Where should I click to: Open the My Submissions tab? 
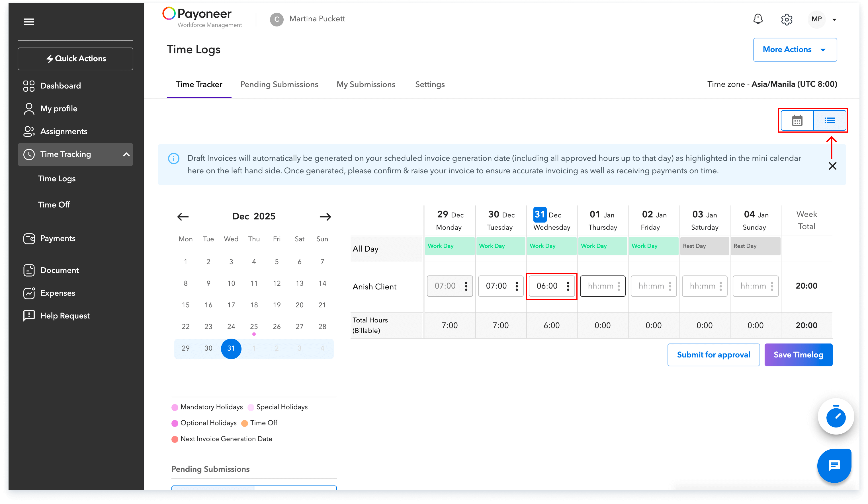365,84
